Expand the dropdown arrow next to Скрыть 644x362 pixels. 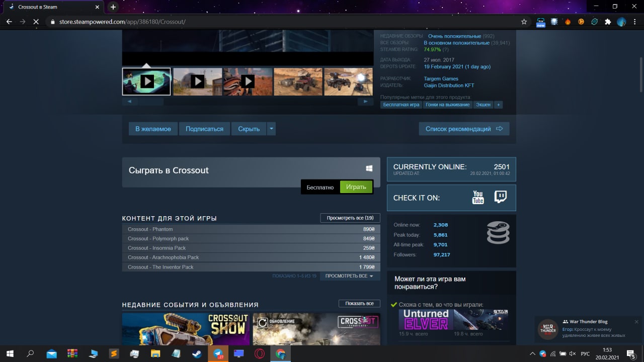(271, 129)
